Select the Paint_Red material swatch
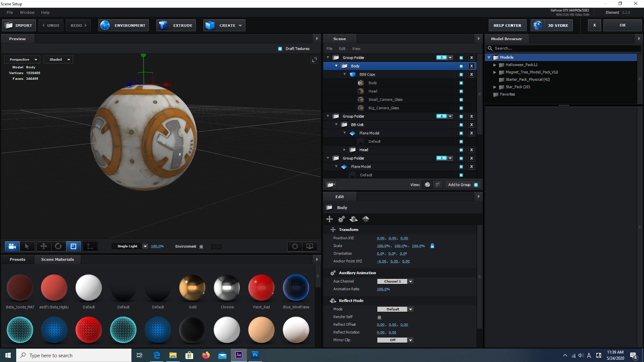 pyautogui.click(x=262, y=288)
